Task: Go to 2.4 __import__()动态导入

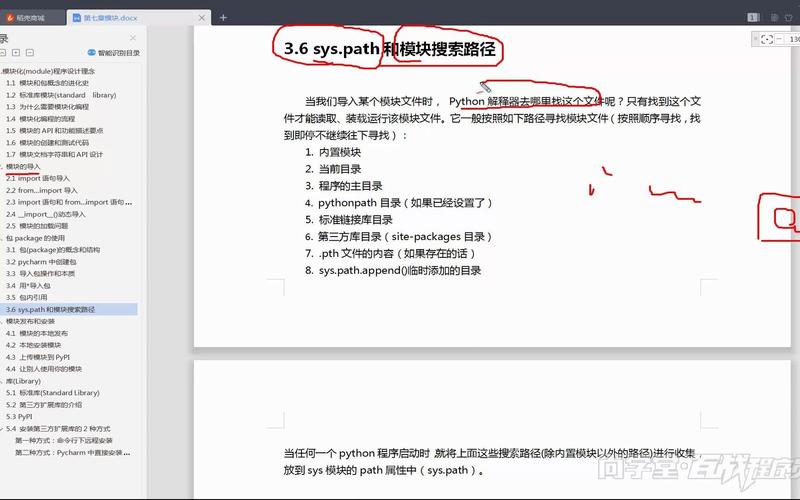Action: point(45,214)
